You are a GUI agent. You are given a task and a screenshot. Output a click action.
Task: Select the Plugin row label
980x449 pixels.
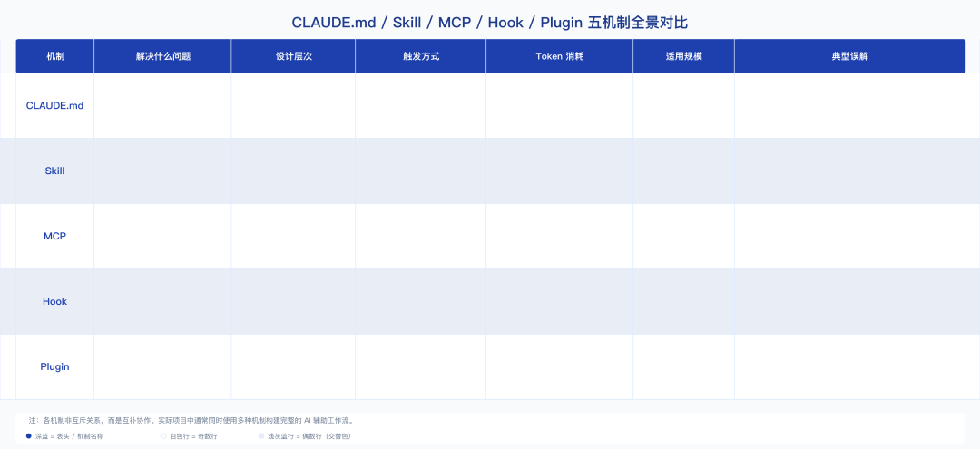(55, 366)
